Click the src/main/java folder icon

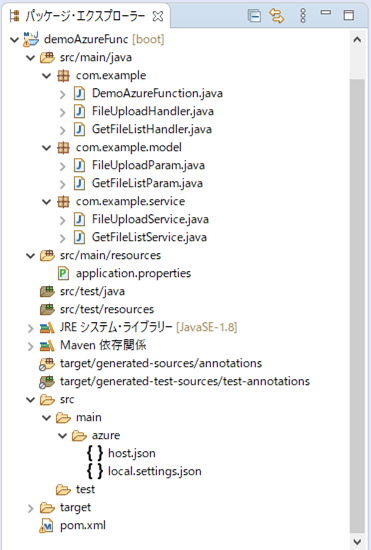pos(47,57)
